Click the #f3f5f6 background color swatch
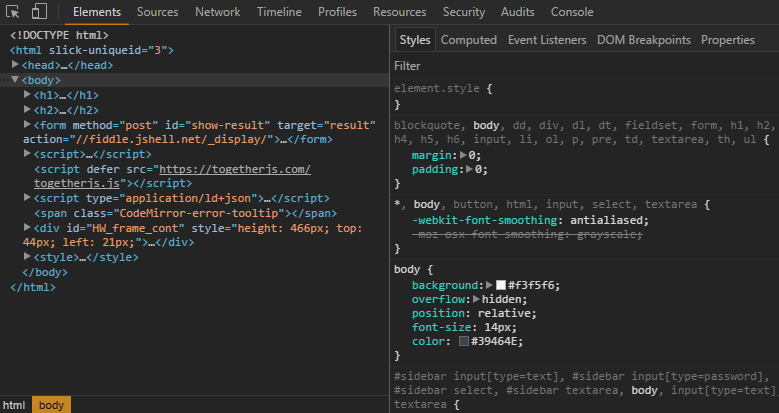Viewport: 779px width, 413px height. (501, 285)
